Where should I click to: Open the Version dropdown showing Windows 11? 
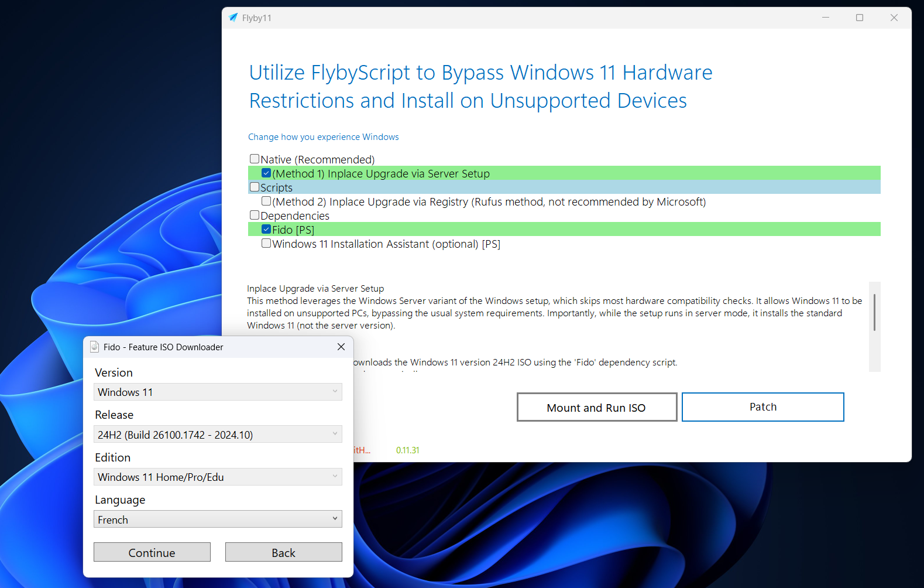[218, 392]
